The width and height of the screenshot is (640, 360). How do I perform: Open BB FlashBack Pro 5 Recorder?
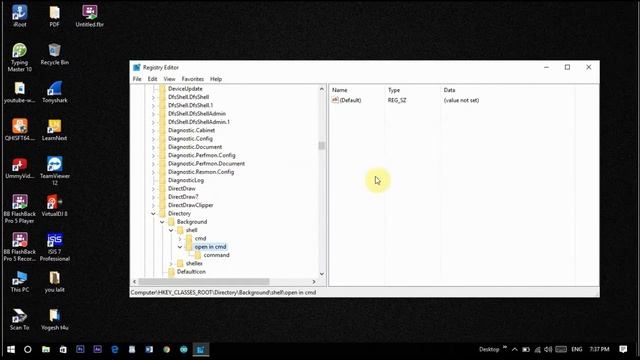point(20,247)
